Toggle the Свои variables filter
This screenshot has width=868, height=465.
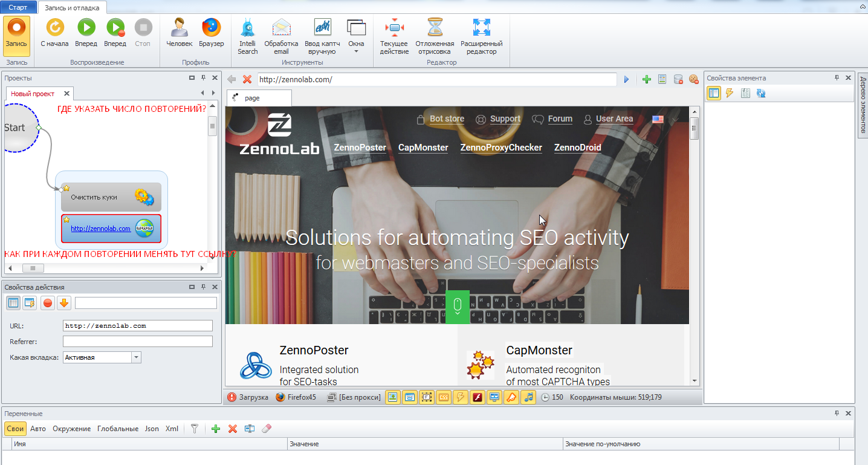click(16, 429)
